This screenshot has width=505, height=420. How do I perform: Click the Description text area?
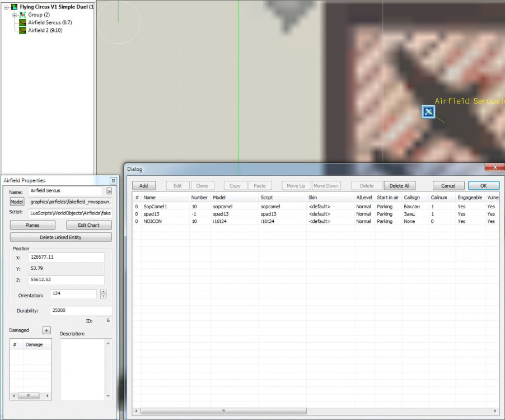coord(83,369)
